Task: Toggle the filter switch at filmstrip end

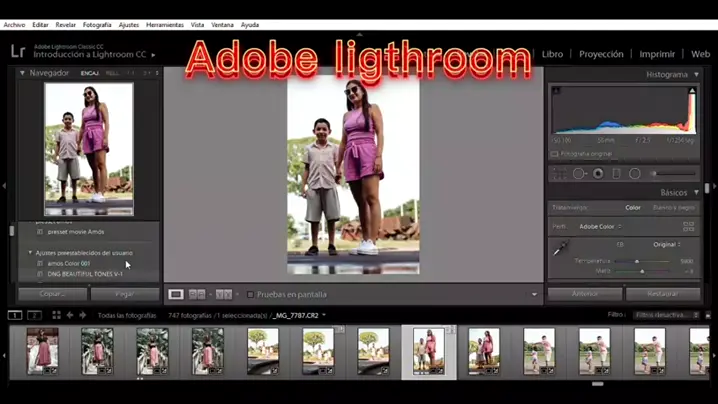Action: [708, 315]
